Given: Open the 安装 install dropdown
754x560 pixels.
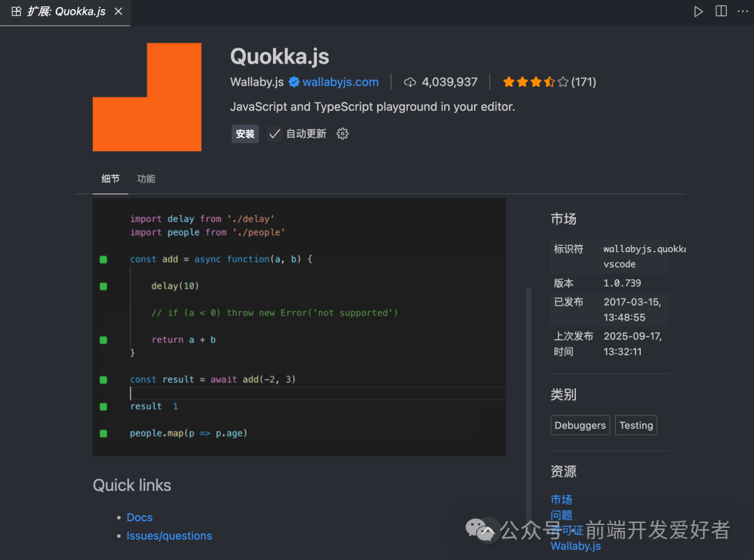Looking at the screenshot, I should [245, 133].
